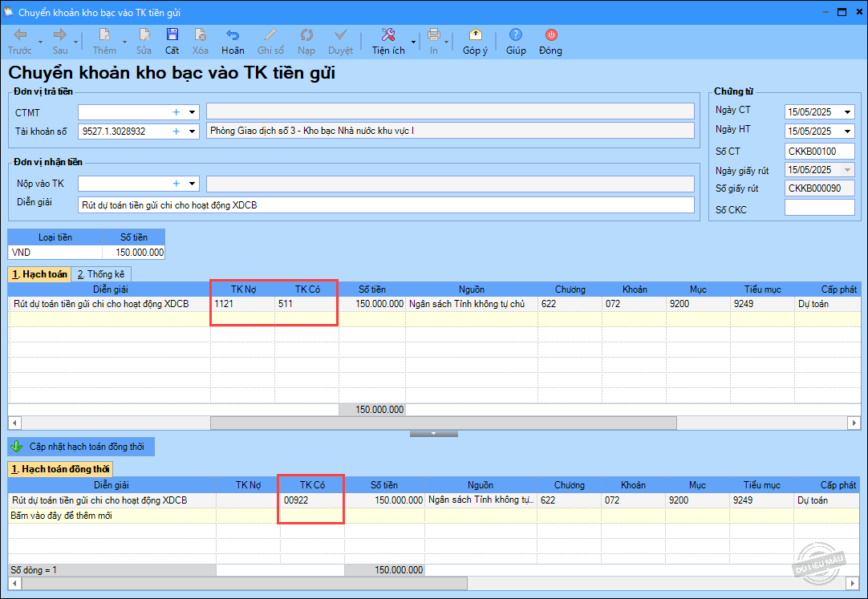The image size is (868, 599).
Task: Click the Số CKC input field
Action: (x=819, y=208)
